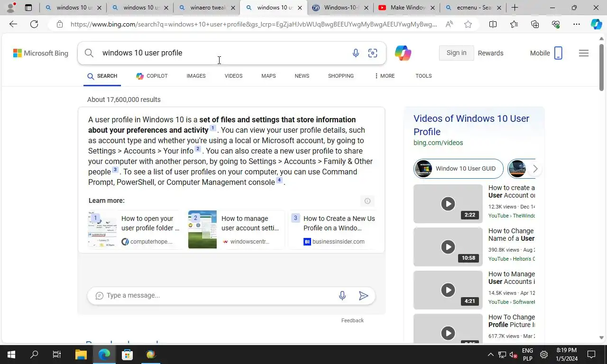Open the businessinsider Create a New User source
Image resolution: width=607 pixels, height=364 pixels.
[333, 230]
